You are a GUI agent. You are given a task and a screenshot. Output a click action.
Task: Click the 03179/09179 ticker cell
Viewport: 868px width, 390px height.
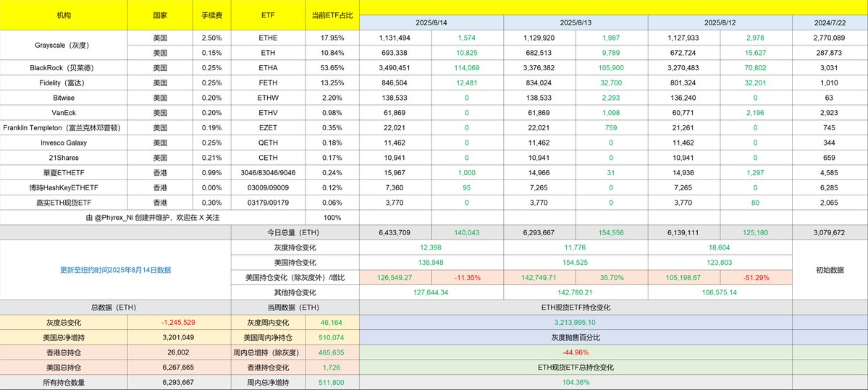click(x=269, y=203)
